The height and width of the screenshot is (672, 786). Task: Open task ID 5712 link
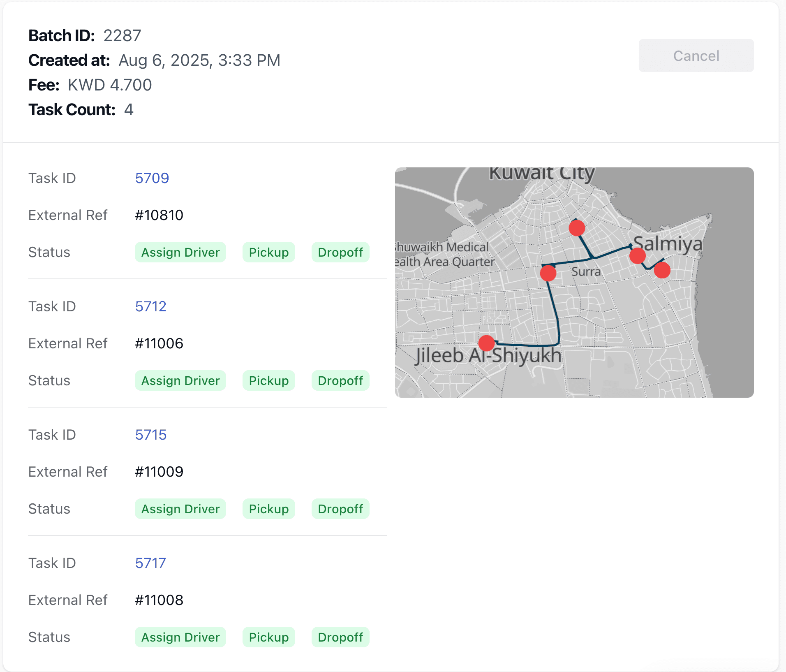[x=150, y=306]
